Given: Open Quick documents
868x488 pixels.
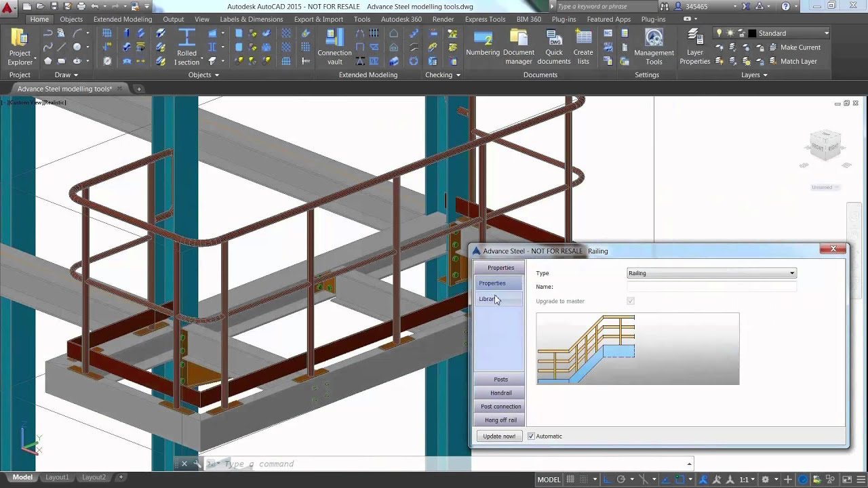Looking at the screenshot, I should point(554,47).
